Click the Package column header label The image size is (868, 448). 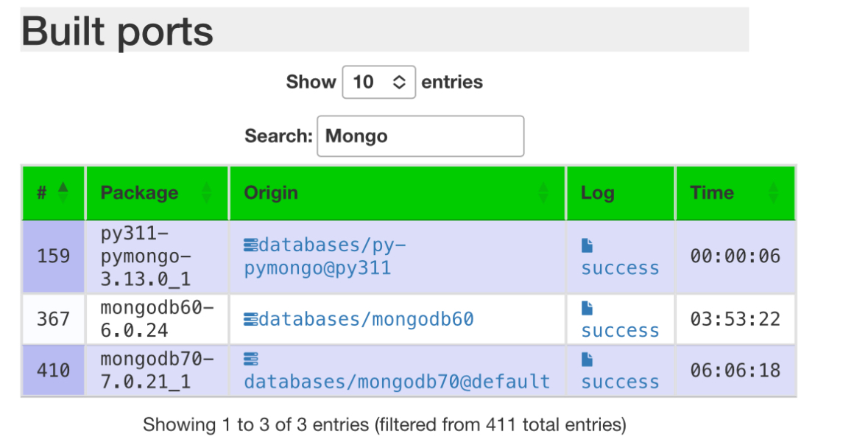point(139,192)
